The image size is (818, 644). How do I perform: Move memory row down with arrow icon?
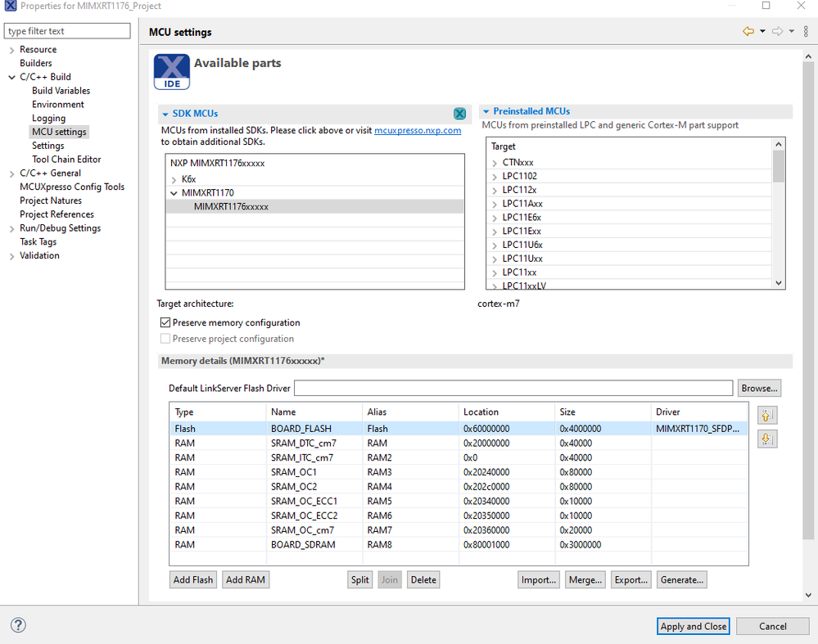(x=767, y=439)
